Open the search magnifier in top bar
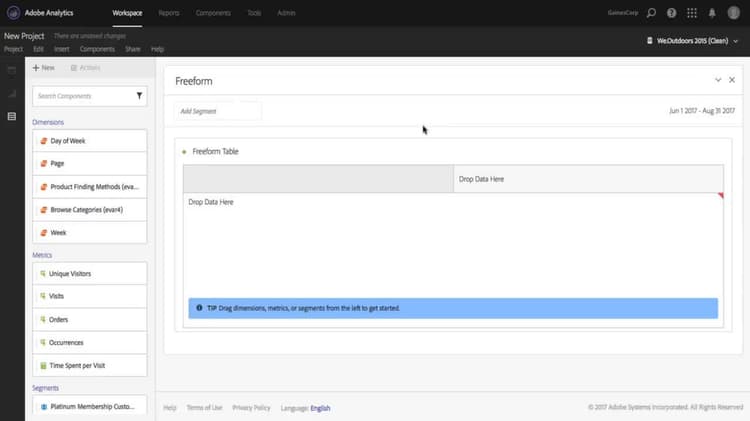 (x=651, y=13)
